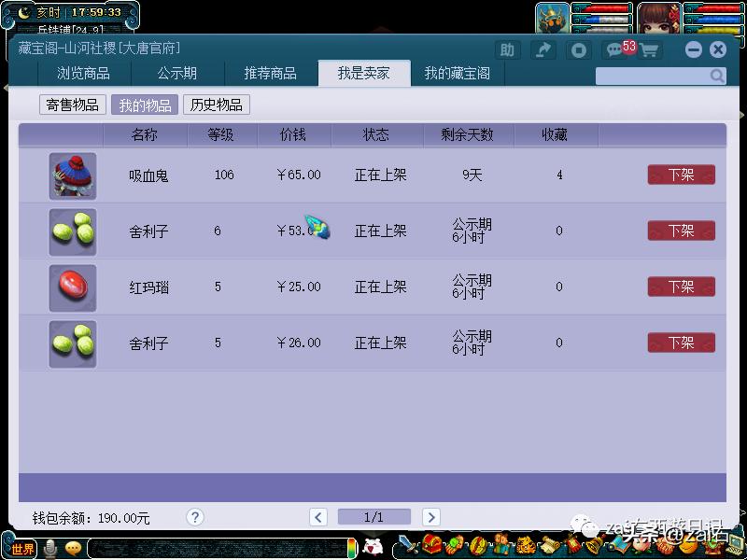
Task: Click the 收藏 column header
Action: [555, 134]
